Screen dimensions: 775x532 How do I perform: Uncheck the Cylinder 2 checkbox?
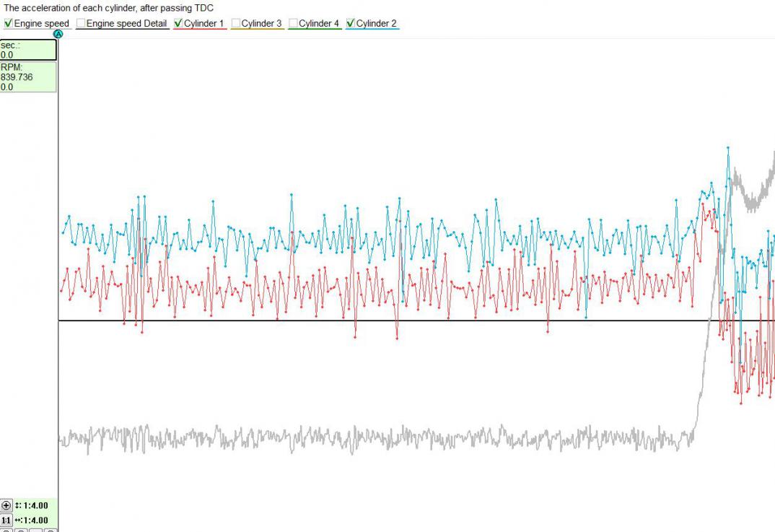[351, 23]
